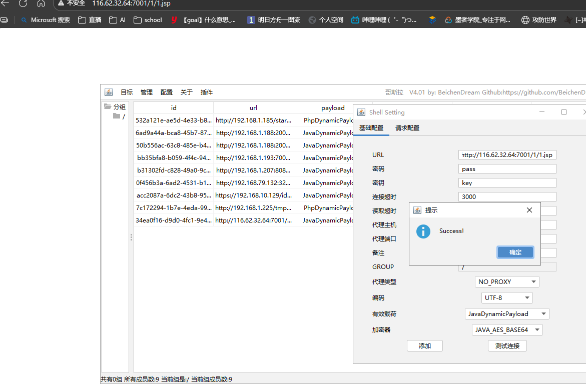
Task: Open the 哔哩哔哩 bookmark icon
Action: [355, 20]
